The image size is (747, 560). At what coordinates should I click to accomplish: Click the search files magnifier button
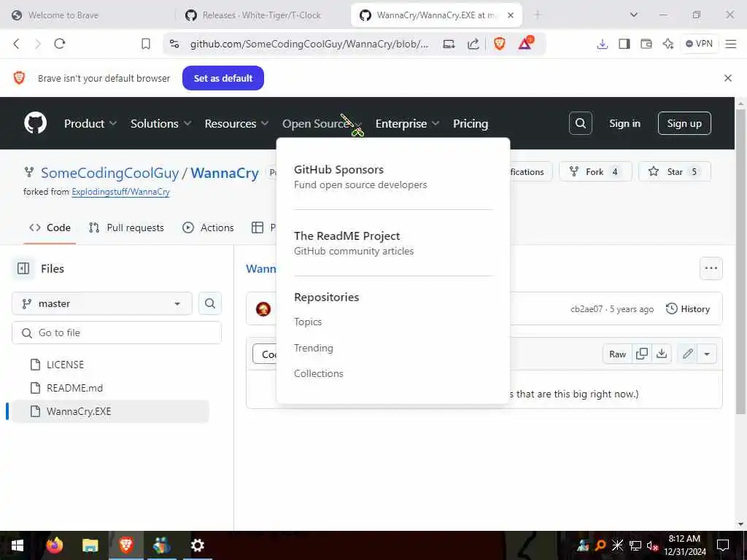click(x=210, y=303)
